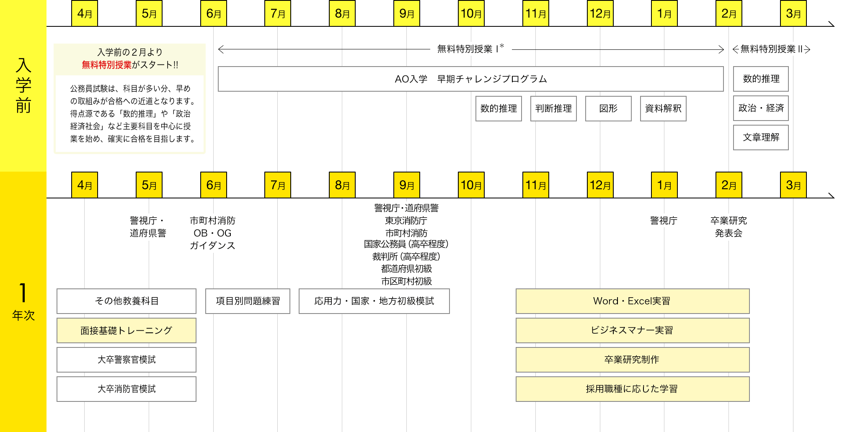Viewport: 868px width, 432px height.
Task: Click the 資料解釈 box
Action: [x=663, y=108]
